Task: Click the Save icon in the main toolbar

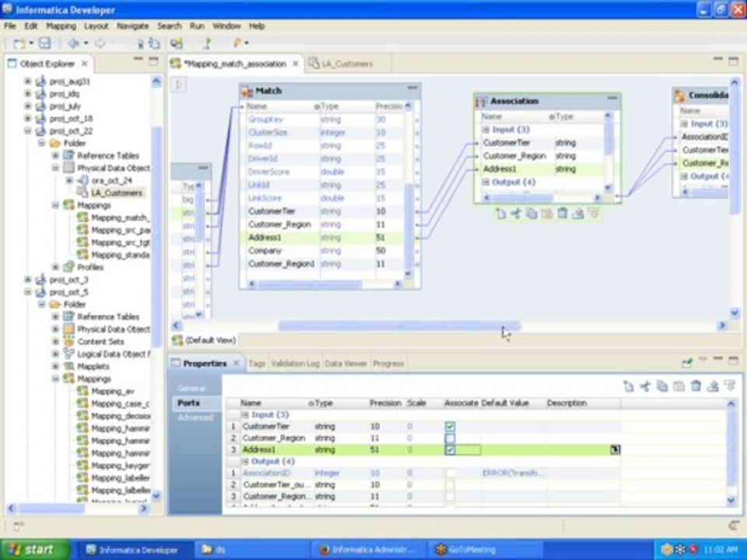Action: coord(44,44)
